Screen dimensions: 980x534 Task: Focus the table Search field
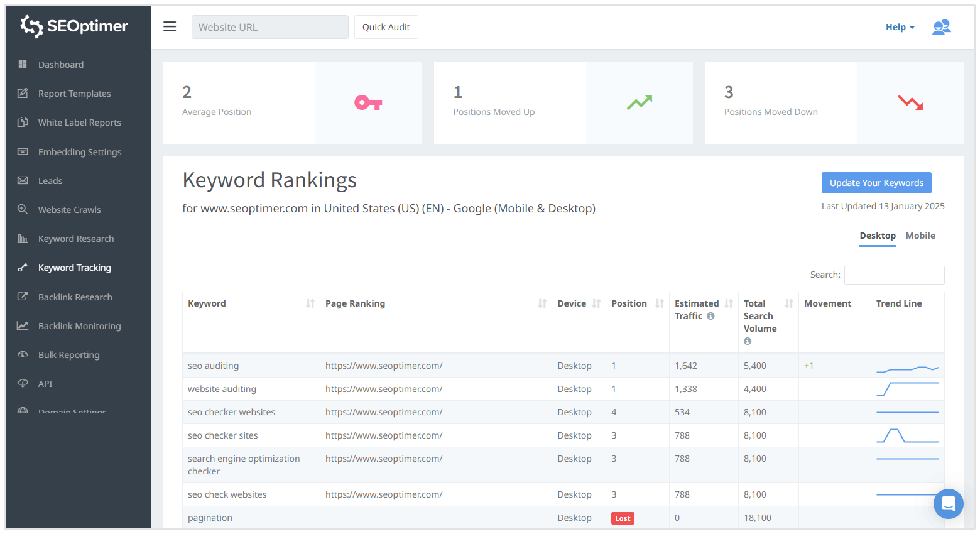(x=893, y=275)
